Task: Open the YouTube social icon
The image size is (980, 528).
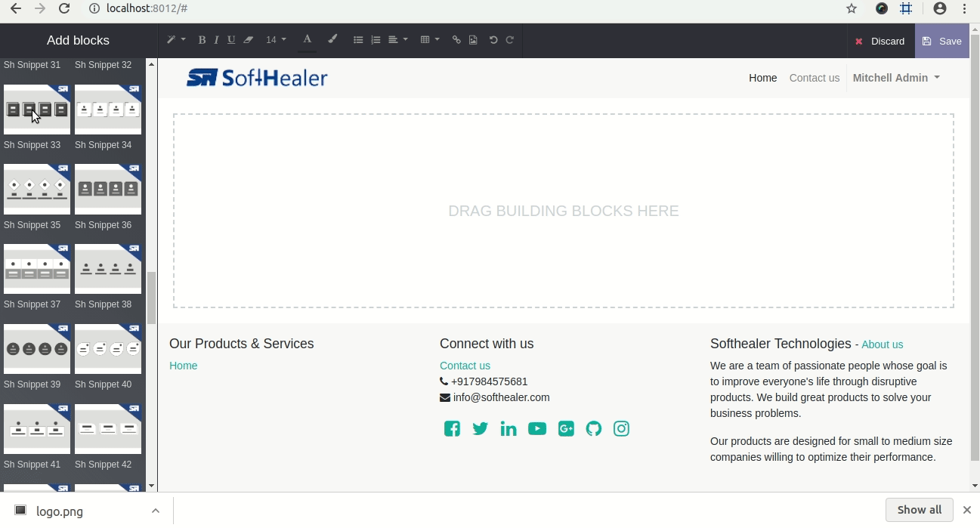Action: coord(537,429)
